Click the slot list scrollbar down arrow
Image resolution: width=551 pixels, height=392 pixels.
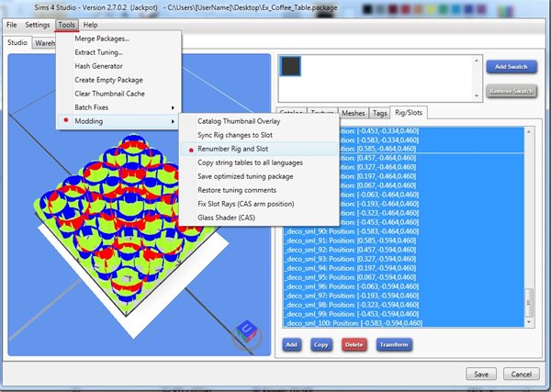[x=527, y=324]
